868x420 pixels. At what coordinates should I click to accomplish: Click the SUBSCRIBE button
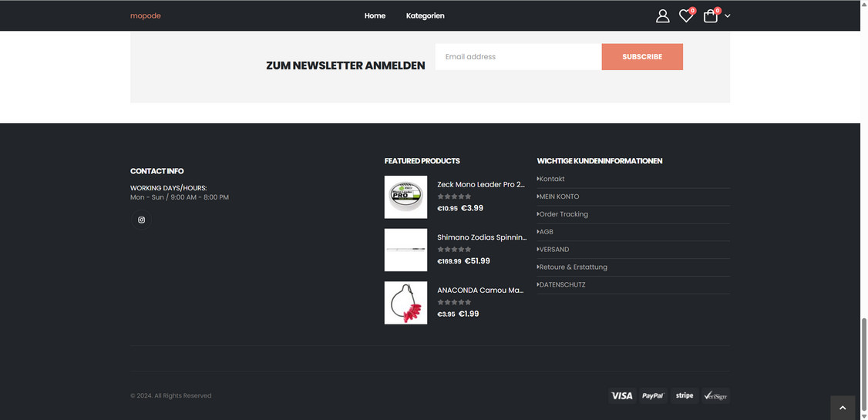(x=642, y=56)
